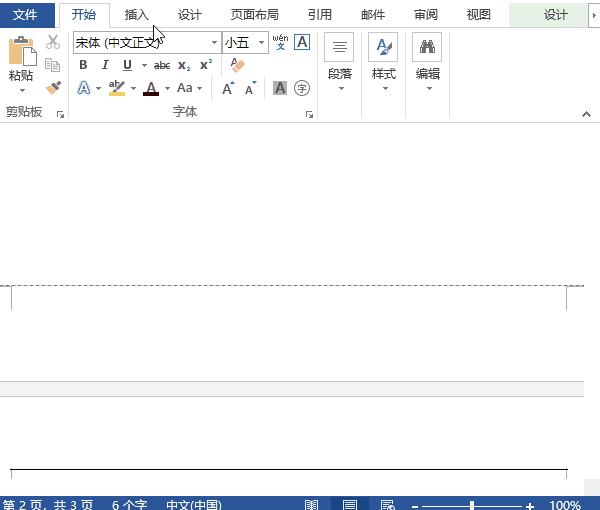Switch to the 视图 View tab

tap(479, 15)
